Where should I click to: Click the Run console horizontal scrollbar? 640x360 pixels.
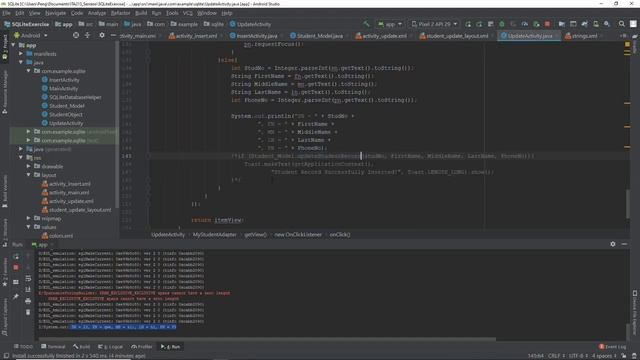267,339
